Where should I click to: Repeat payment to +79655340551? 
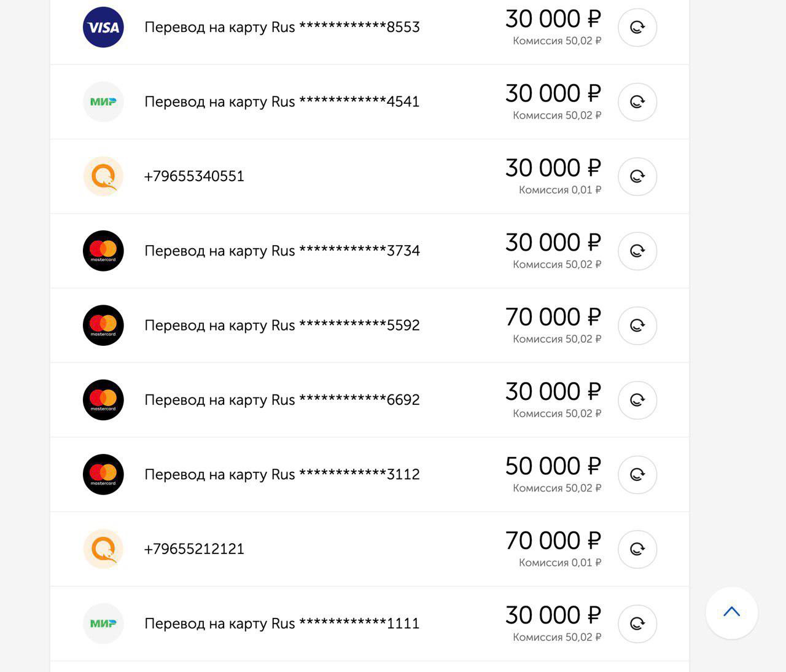(637, 177)
